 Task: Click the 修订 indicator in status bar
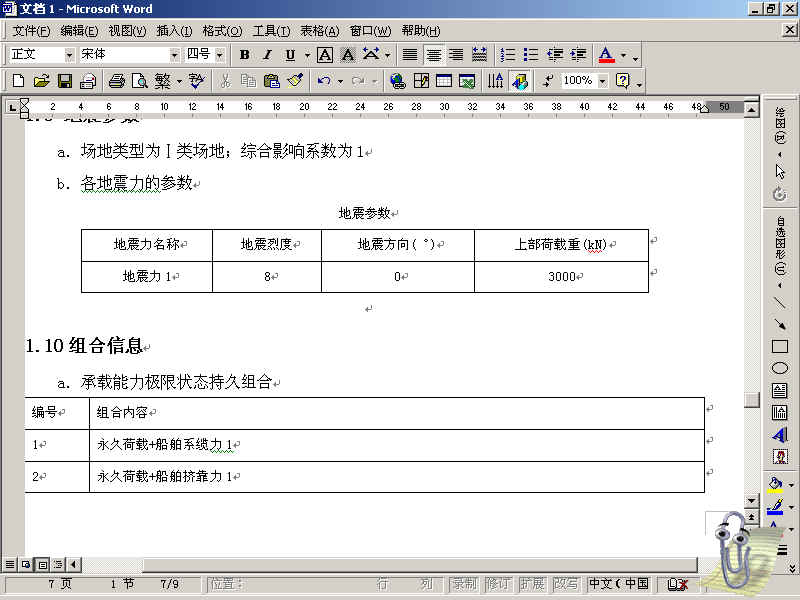click(497, 584)
